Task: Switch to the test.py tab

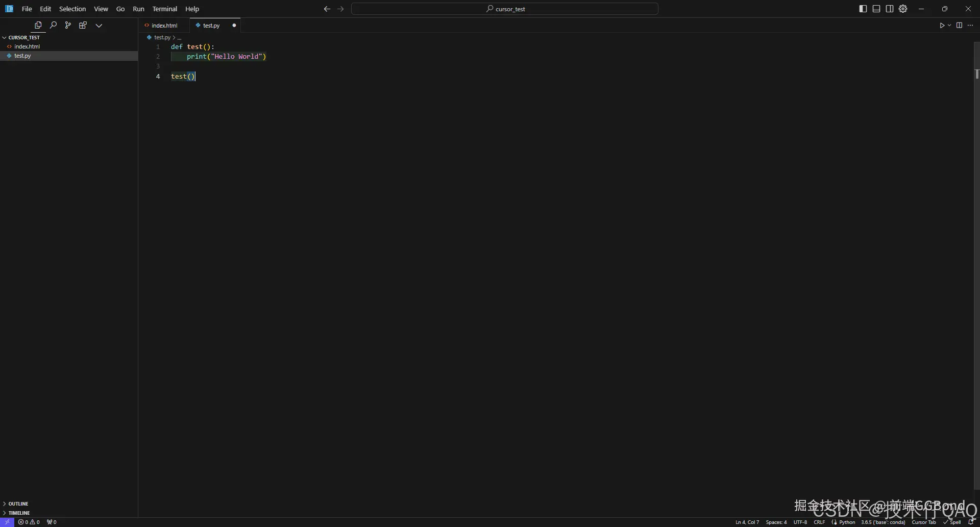Action: (211, 26)
